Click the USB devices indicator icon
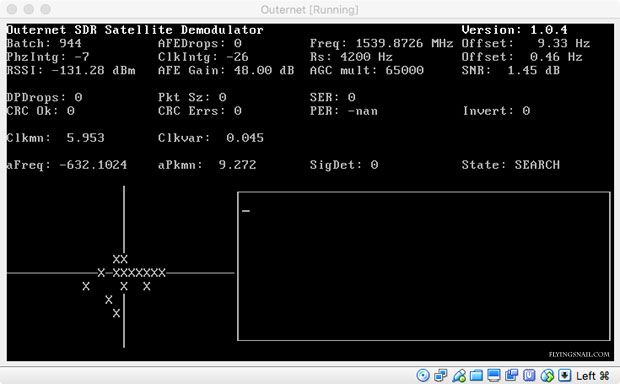The height and width of the screenshot is (384, 620). pyautogui.click(x=459, y=375)
